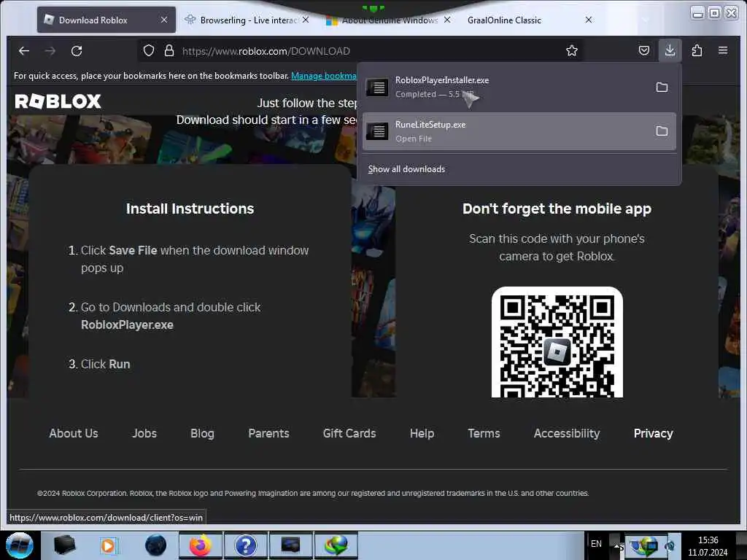Open the black box taskbar icon
The width and height of the screenshot is (747, 560).
(64, 545)
